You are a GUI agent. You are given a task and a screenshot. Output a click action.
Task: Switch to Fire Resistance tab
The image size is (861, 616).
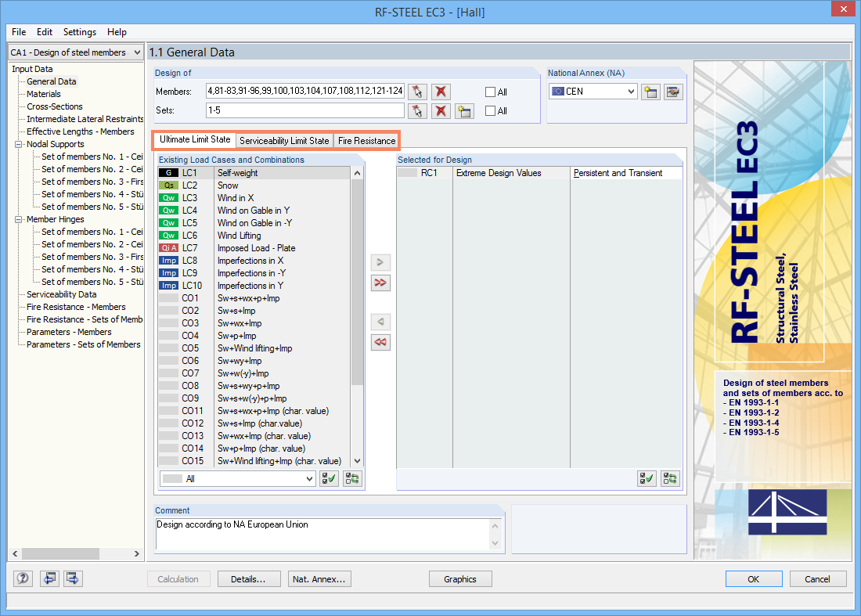coord(367,141)
